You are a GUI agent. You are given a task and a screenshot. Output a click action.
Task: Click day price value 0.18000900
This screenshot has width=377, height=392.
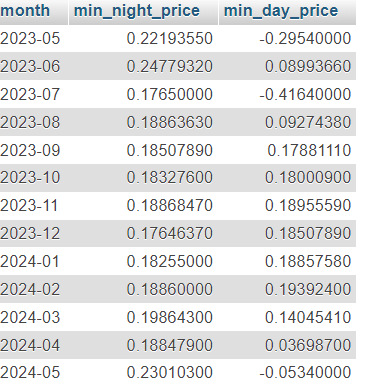click(308, 177)
